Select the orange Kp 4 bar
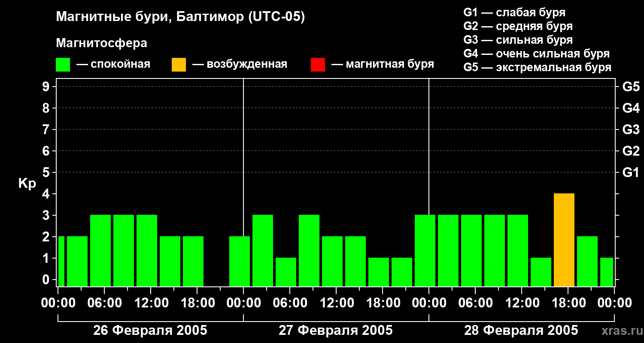This screenshot has height=343, width=644. tap(564, 240)
